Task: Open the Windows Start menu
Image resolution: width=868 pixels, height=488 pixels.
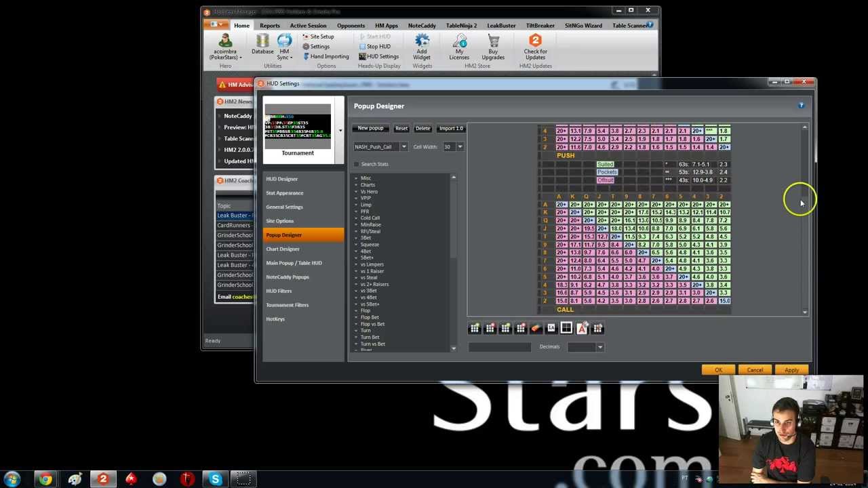Action: (13, 479)
